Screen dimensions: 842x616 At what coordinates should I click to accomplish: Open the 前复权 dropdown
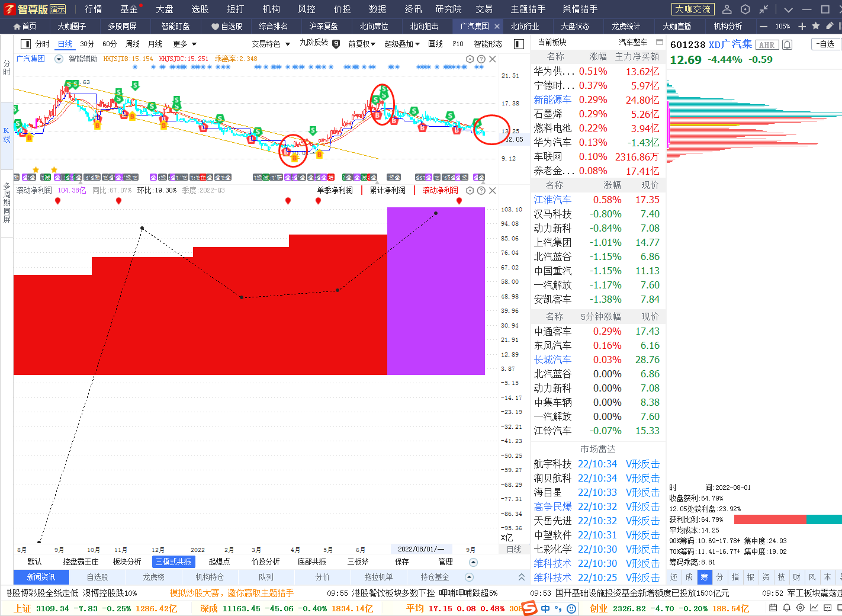[x=362, y=44]
